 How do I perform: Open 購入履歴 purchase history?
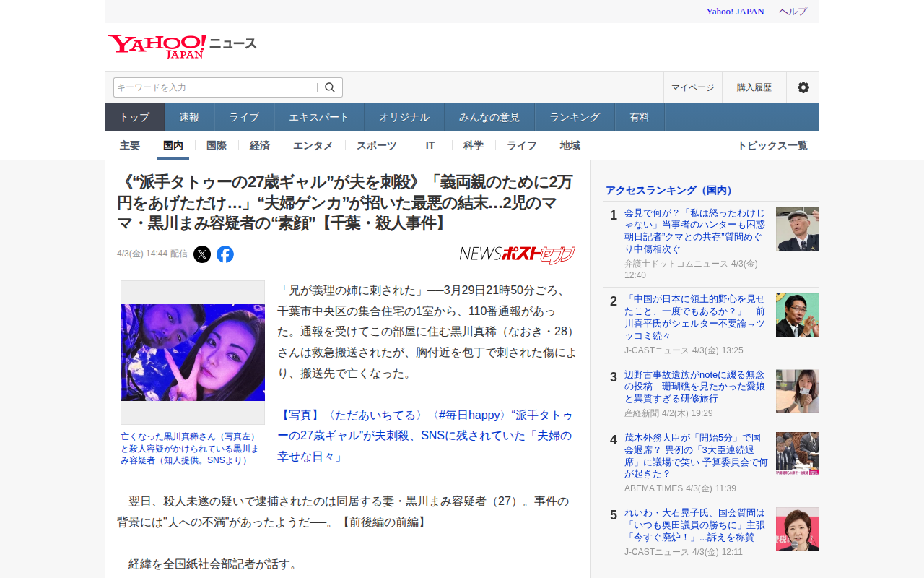pyautogui.click(x=754, y=87)
